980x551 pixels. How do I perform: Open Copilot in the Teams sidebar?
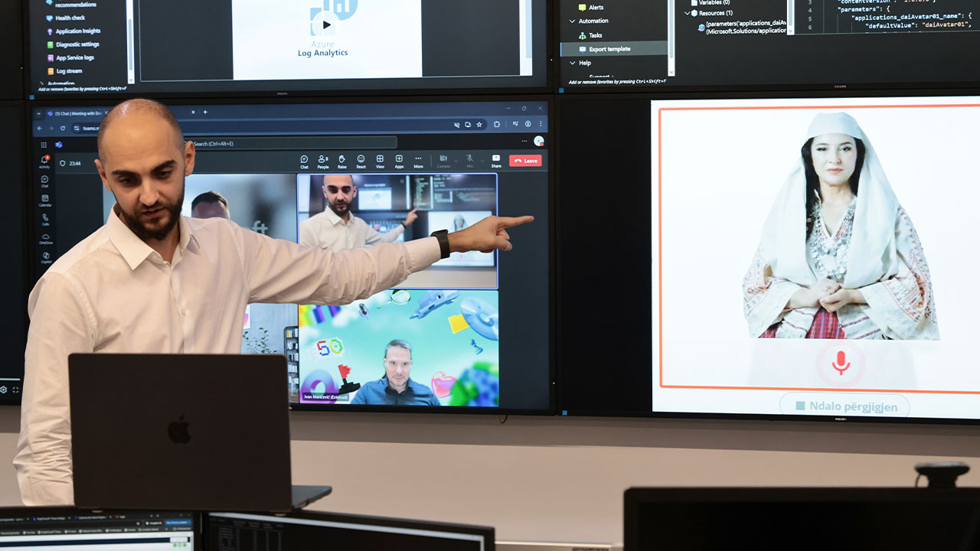46,257
